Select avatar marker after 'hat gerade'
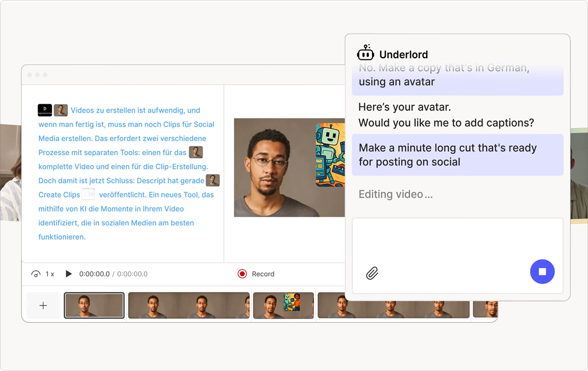 [213, 180]
